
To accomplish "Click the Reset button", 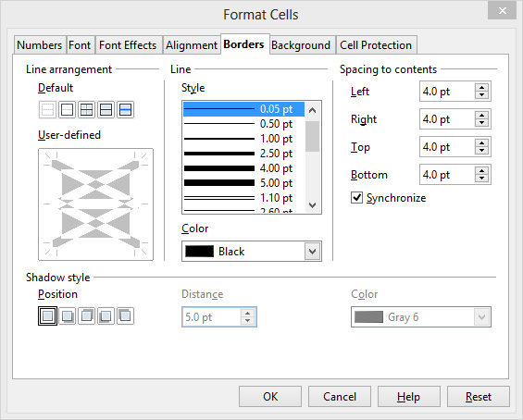I will (479, 397).
